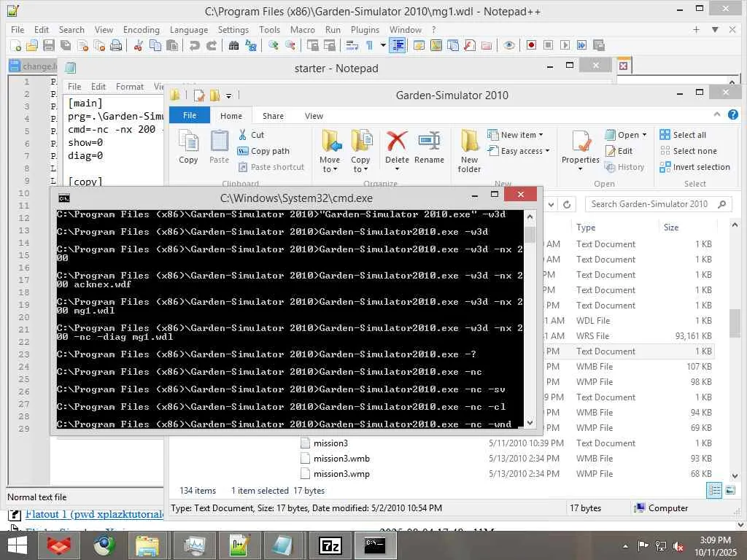Image resolution: width=747 pixels, height=560 pixels.
Task: Switch Explorer to large icons view
Action: click(x=730, y=490)
